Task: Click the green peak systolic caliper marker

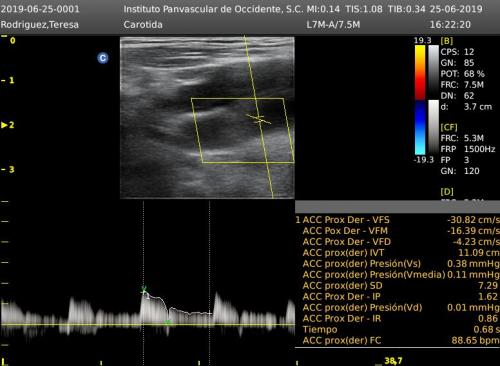Action: tap(144, 290)
